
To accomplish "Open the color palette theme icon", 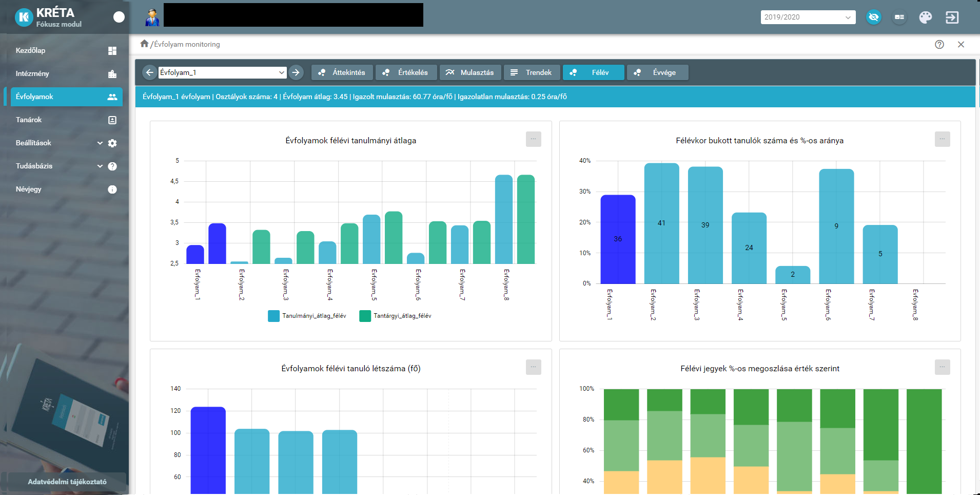I will point(926,17).
